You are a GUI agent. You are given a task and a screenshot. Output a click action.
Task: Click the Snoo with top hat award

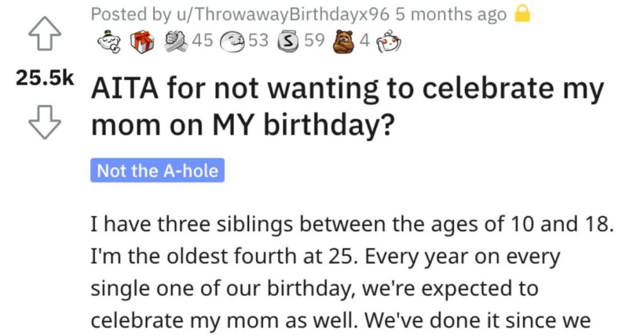pos(109,41)
